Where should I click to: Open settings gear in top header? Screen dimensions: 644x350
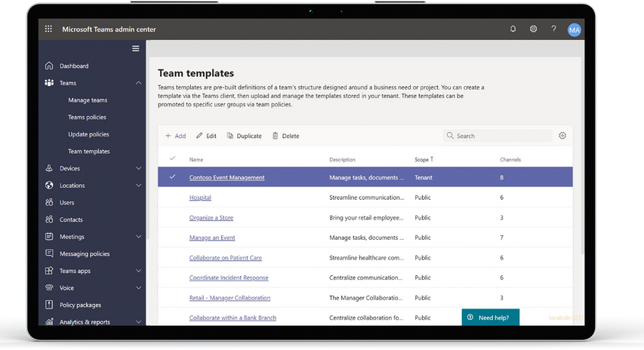coord(533,29)
